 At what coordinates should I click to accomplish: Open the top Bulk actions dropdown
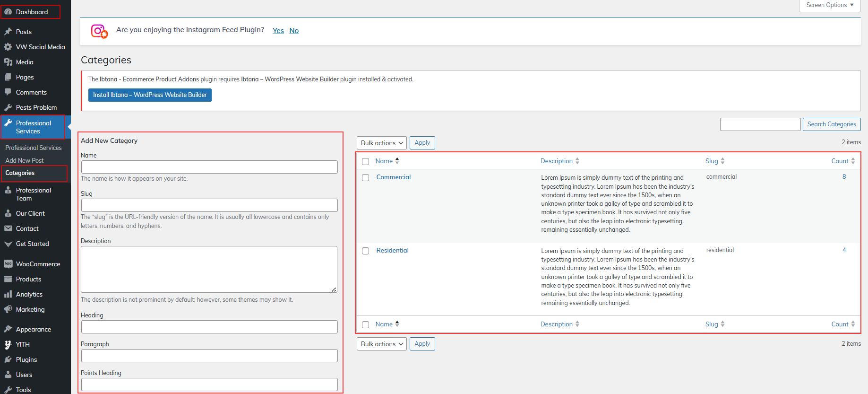pyautogui.click(x=381, y=143)
